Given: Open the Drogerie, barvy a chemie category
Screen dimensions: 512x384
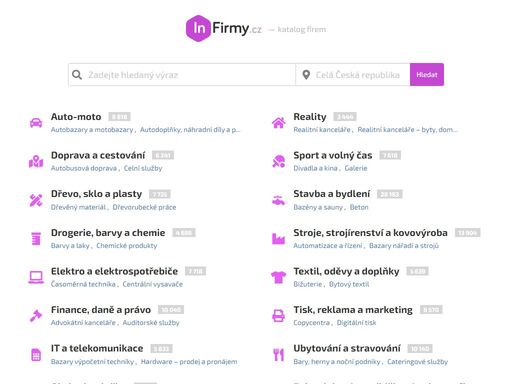Looking at the screenshot, I should pyautogui.click(x=108, y=233).
